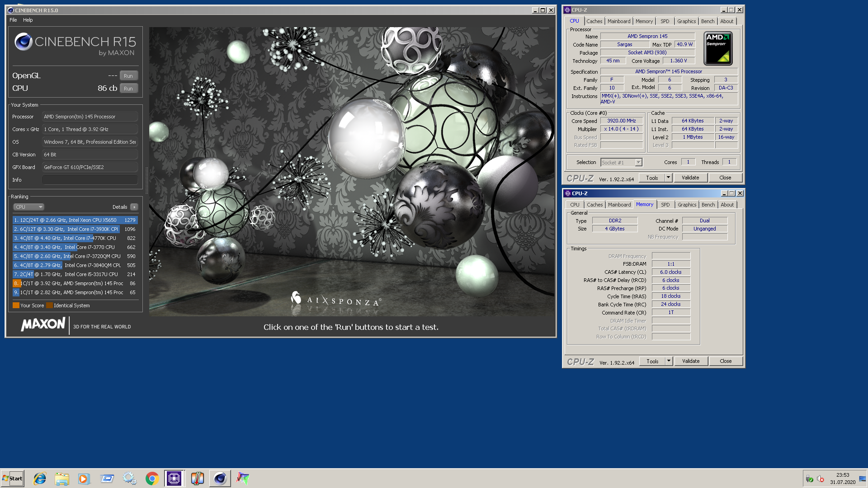Click the network tray icon
The width and height of the screenshot is (868, 488).
(810, 479)
